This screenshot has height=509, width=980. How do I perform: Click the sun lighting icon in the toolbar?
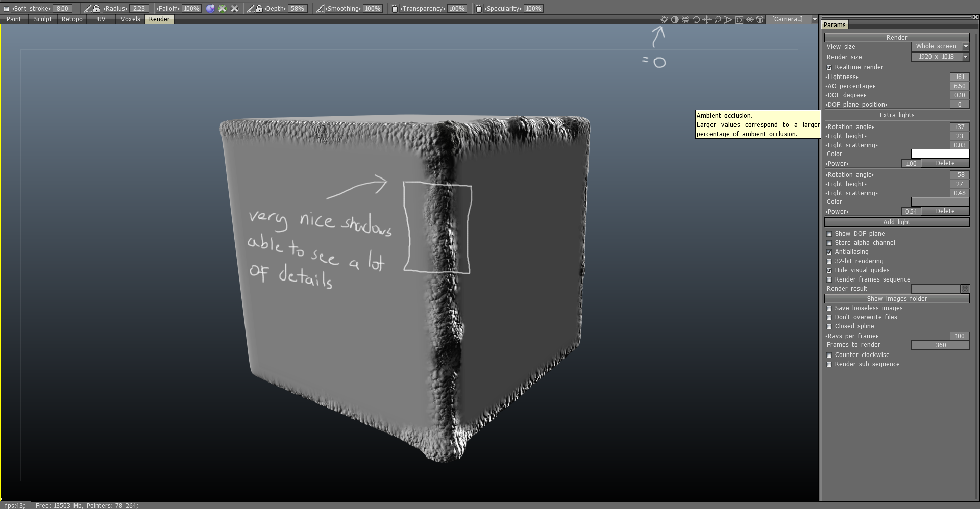click(664, 19)
